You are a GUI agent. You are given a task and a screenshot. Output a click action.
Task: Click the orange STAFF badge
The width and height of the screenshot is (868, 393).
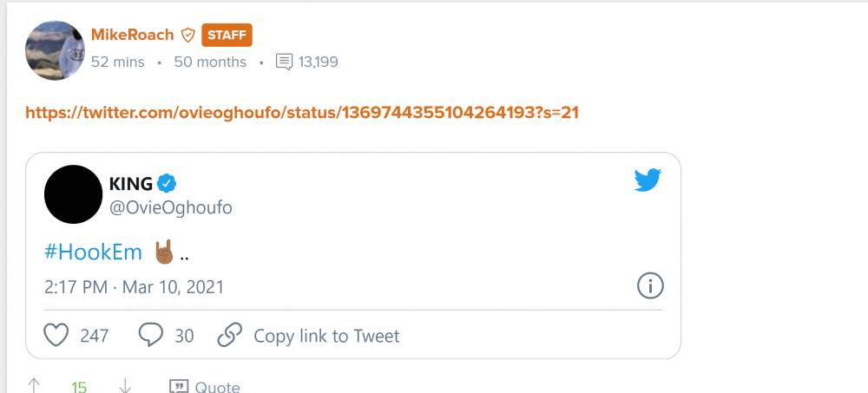point(227,36)
